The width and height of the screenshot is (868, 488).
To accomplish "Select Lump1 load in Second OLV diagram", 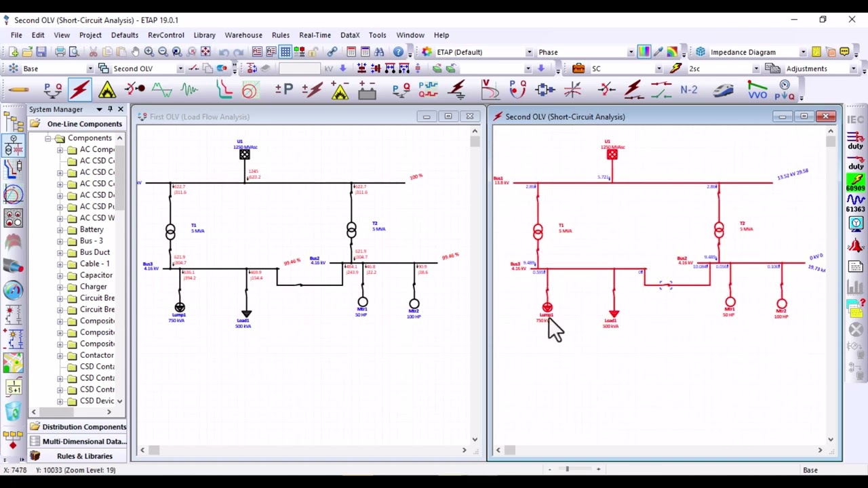I will click(547, 308).
